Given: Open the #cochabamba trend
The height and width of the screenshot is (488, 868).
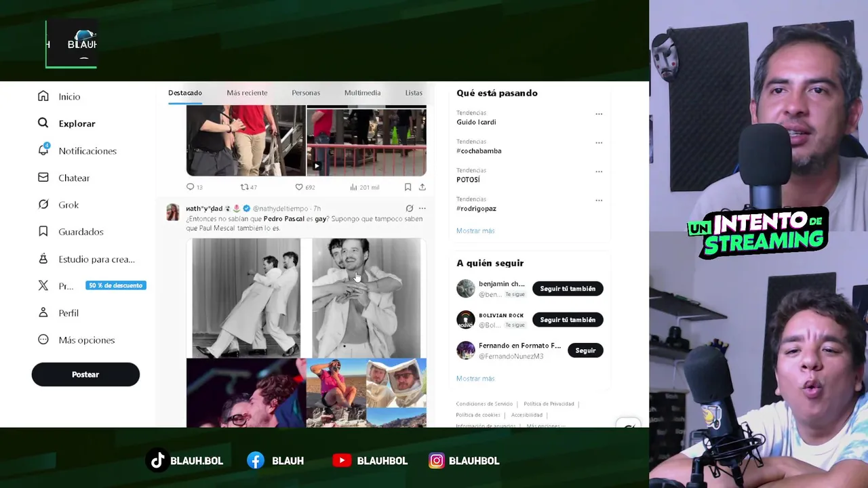Looking at the screenshot, I should [x=479, y=151].
